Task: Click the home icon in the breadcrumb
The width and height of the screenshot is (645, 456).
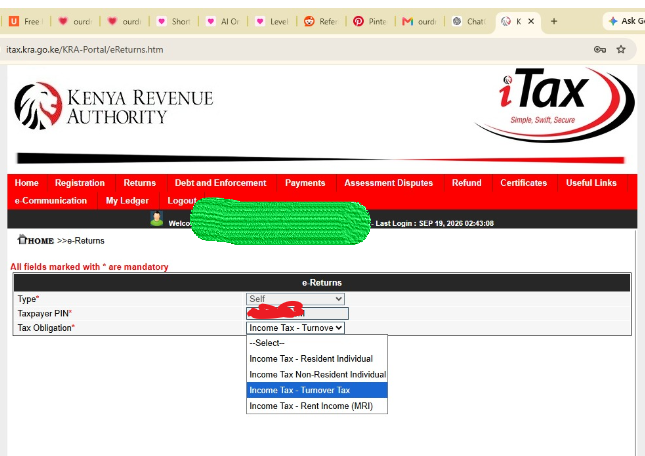Action: 22,239
